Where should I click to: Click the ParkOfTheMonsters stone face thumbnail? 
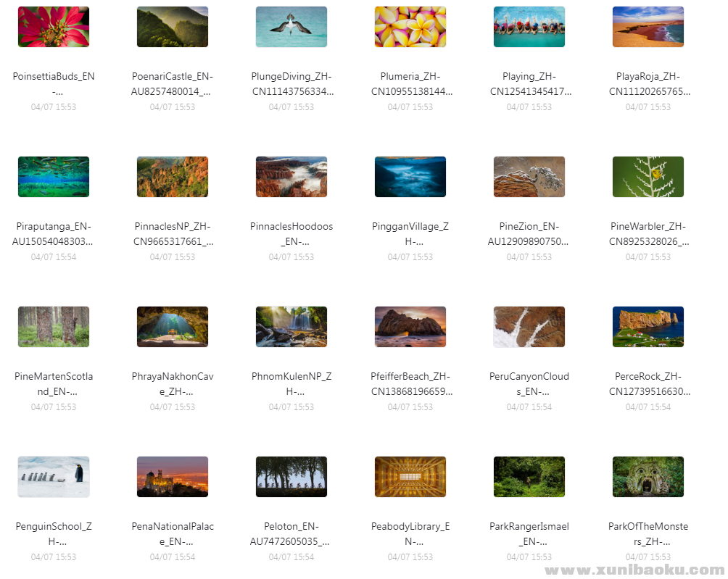648,477
